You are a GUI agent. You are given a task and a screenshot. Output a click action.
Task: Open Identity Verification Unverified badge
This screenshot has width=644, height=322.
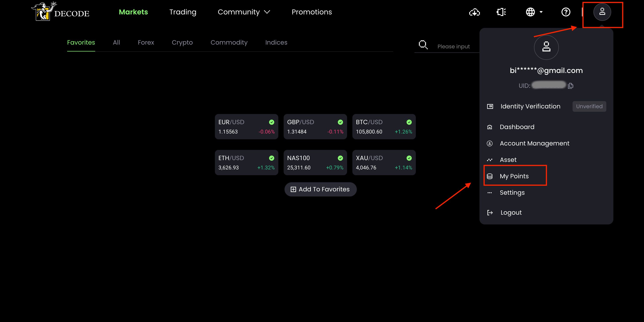click(589, 106)
